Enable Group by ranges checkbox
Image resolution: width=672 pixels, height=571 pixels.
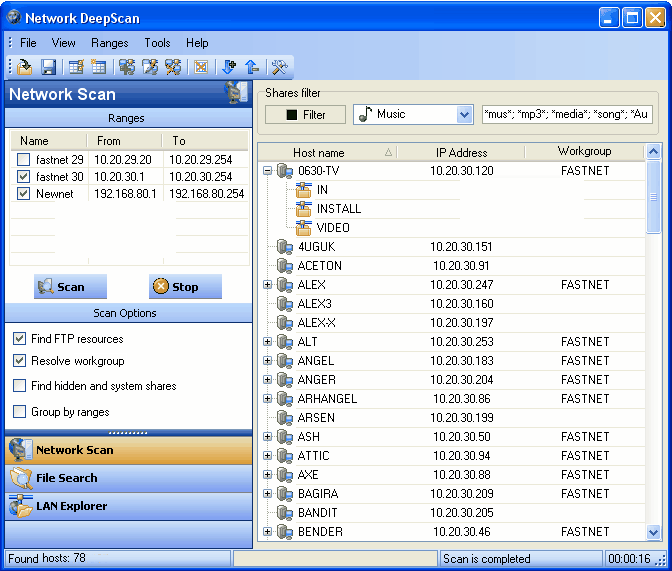(19, 412)
